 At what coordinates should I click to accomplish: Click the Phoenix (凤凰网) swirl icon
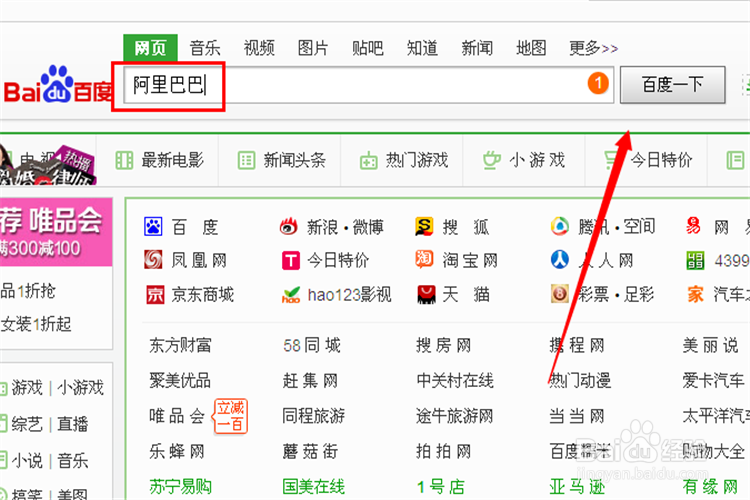(x=153, y=260)
